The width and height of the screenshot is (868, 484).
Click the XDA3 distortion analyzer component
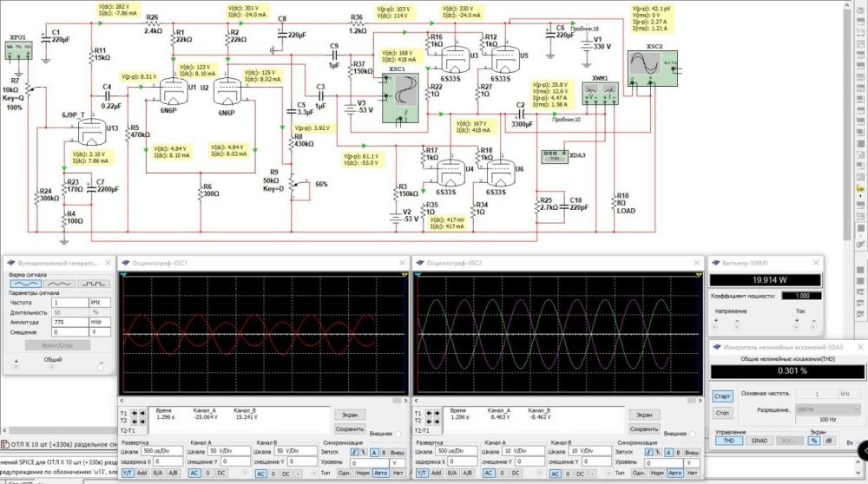tap(553, 155)
